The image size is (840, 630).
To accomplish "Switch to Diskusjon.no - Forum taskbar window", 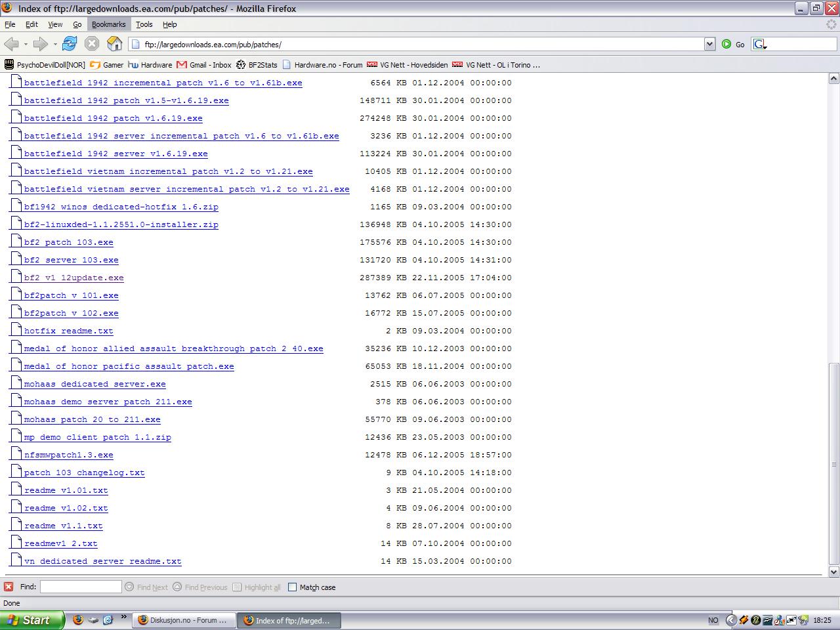I will tap(185, 620).
